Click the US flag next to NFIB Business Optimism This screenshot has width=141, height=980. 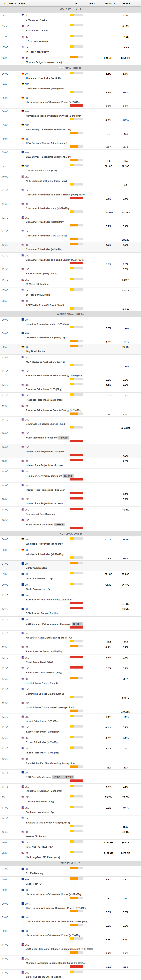tap(23, 177)
